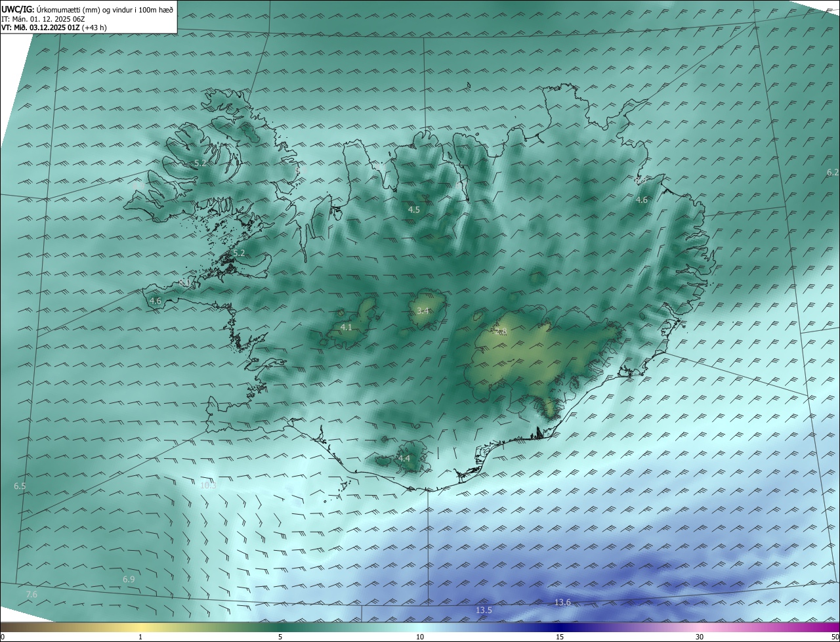Click the 7.6 value label in the bottom-left corner
The height and width of the screenshot is (642, 840).
pyautogui.click(x=31, y=595)
